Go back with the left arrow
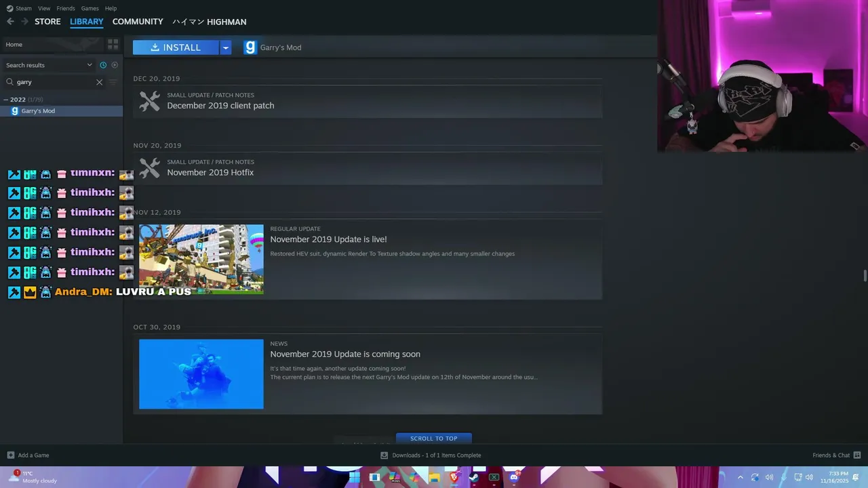The width and height of the screenshot is (868, 488). pyautogui.click(x=10, y=22)
